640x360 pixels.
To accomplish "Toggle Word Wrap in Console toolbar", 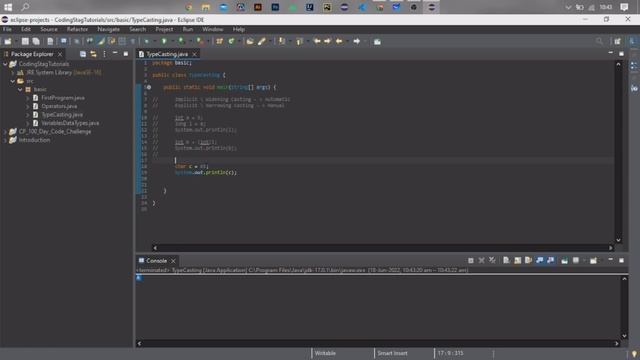I will 528,260.
